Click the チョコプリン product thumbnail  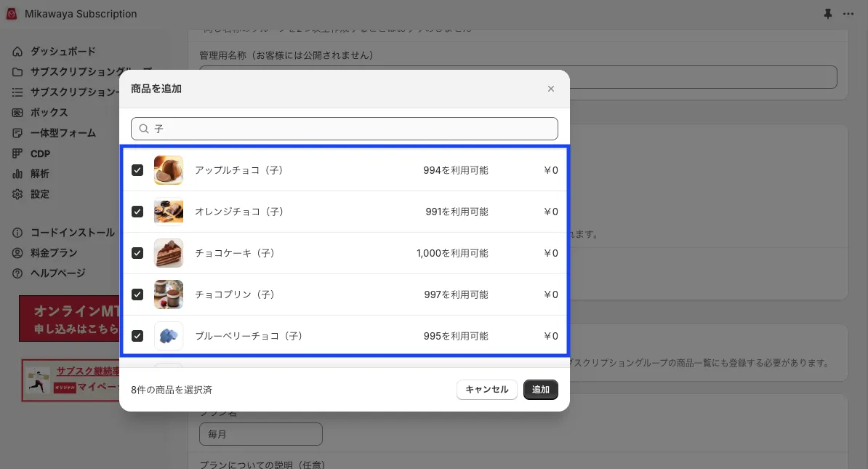coord(168,294)
